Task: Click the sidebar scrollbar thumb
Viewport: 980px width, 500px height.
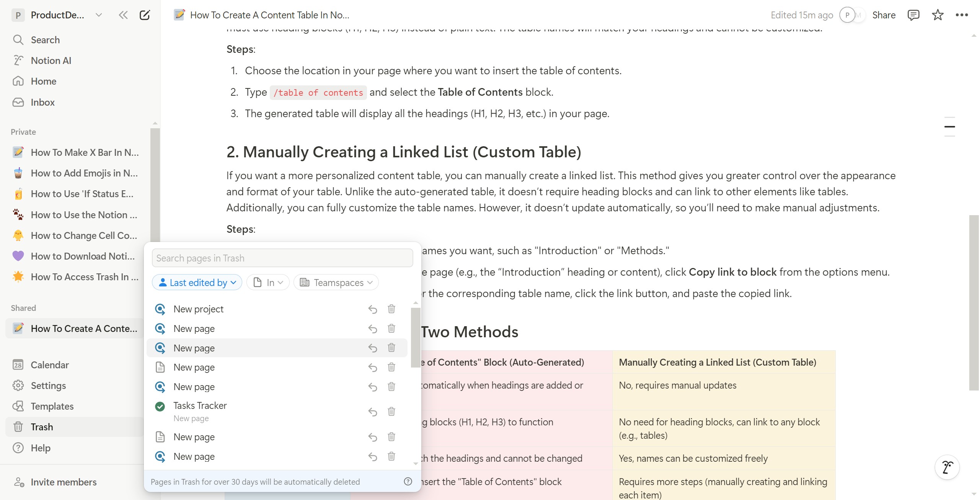Action: pyautogui.click(x=155, y=186)
